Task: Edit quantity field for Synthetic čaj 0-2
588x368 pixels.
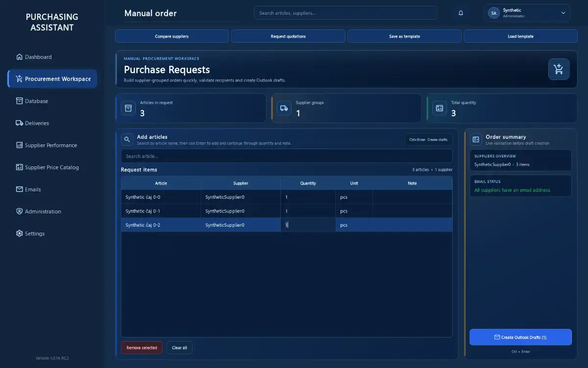Action: coord(308,225)
